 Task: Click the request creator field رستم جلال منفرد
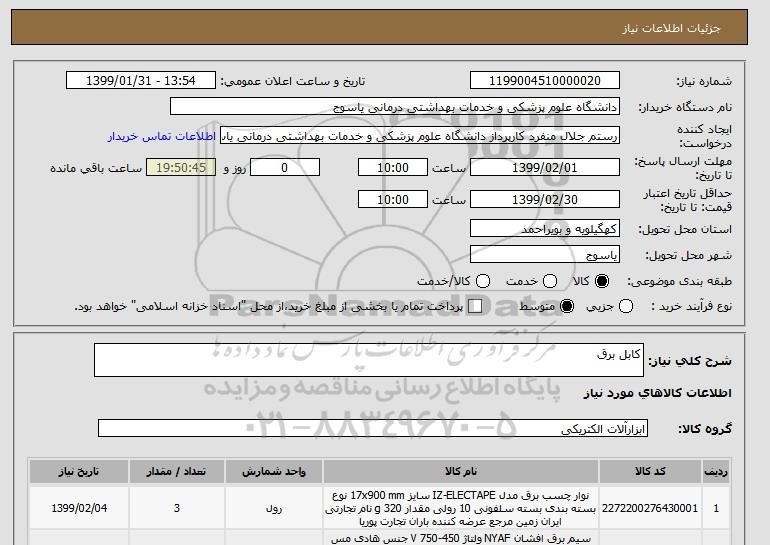coord(420,136)
